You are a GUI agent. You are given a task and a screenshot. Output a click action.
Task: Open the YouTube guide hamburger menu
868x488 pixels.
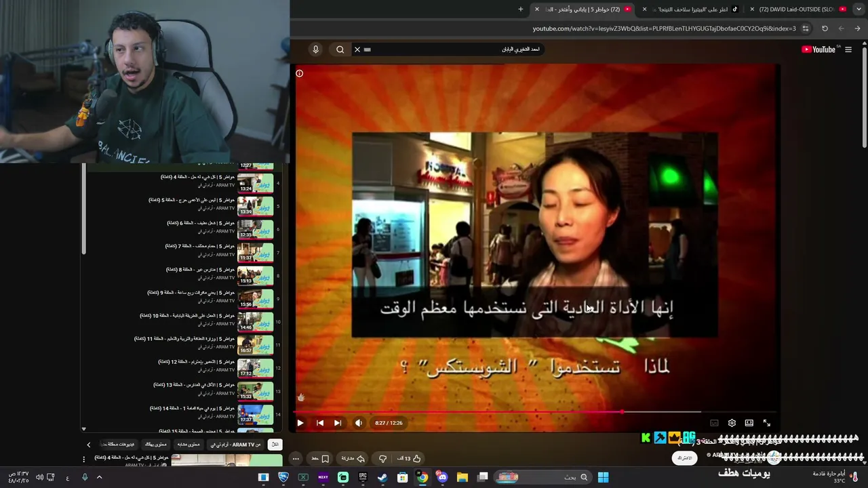[848, 49]
